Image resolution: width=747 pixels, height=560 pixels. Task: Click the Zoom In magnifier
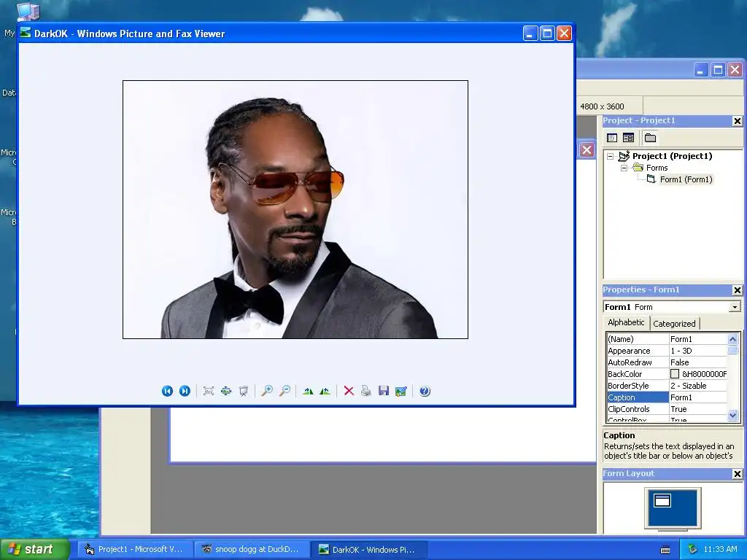click(267, 391)
